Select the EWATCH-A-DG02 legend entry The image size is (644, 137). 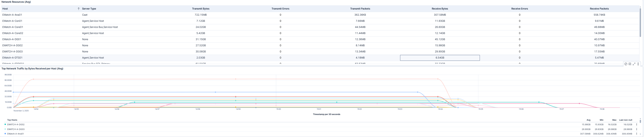pos(16,125)
